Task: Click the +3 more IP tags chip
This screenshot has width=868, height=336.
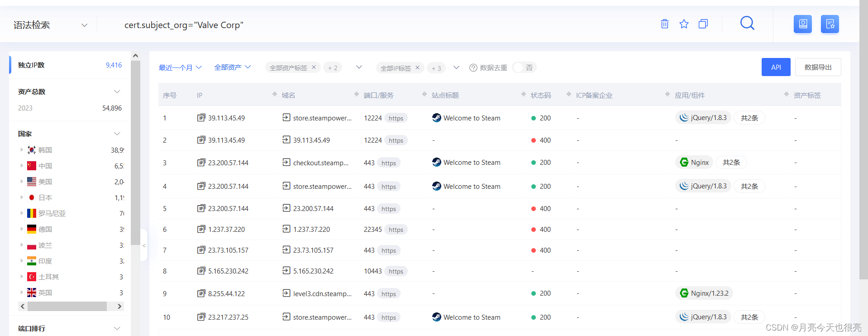Action: pos(436,68)
